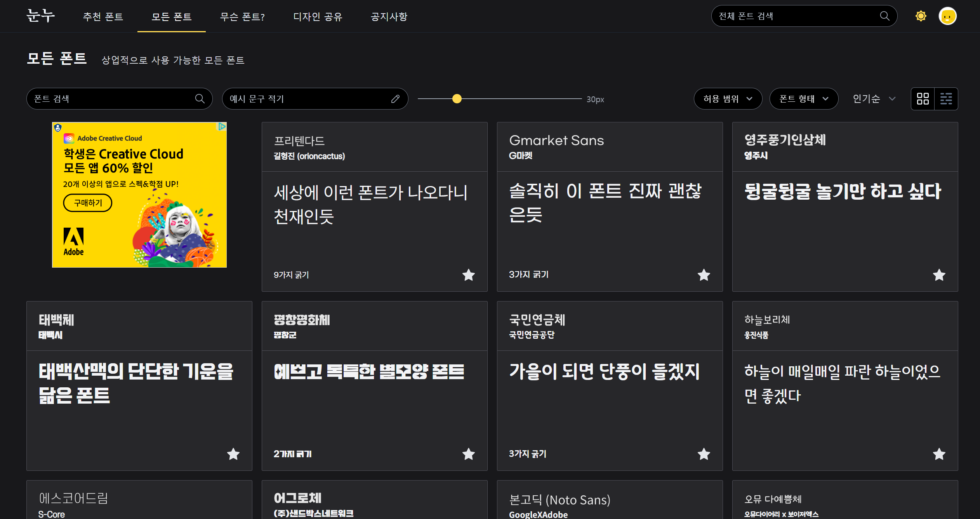The width and height of the screenshot is (980, 519).
Task: Open the 태백체 font title
Action: [x=56, y=320]
